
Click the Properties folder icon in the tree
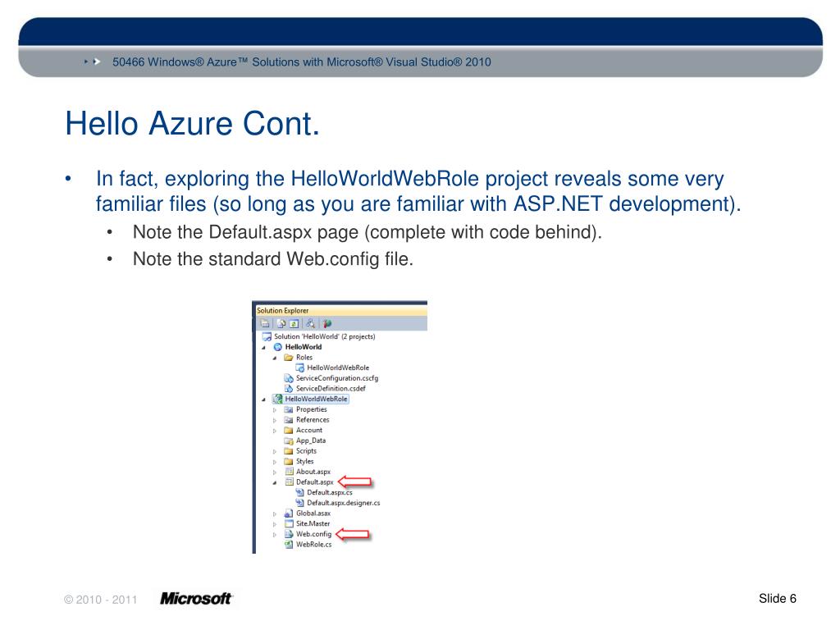point(288,409)
